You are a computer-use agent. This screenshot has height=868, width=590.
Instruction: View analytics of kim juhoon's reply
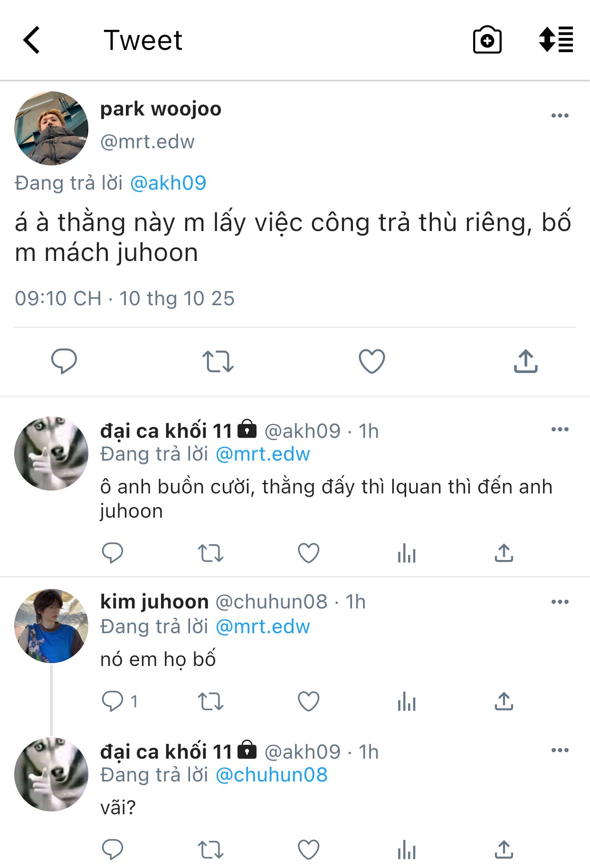[x=407, y=702]
